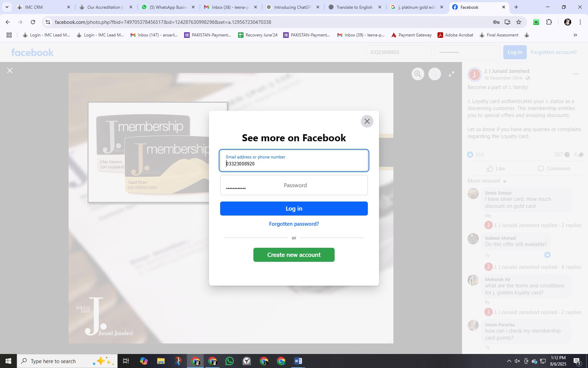Click the zoom out magnifier icon
Screen dimensions: 588x368
click(435, 74)
